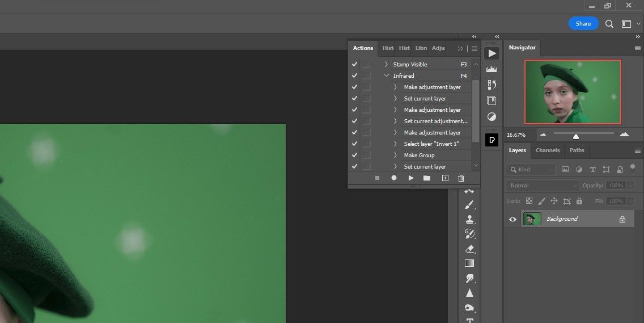Viewport: 644px width, 323px height.
Task: Filter layers by shape layers icon
Action: click(x=606, y=169)
